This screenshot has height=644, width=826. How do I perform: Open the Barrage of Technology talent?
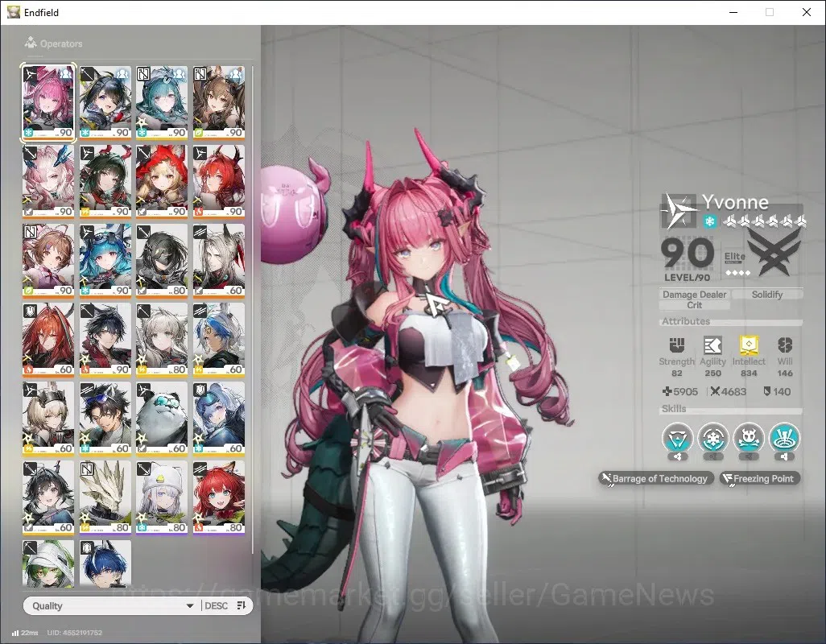(656, 479)
